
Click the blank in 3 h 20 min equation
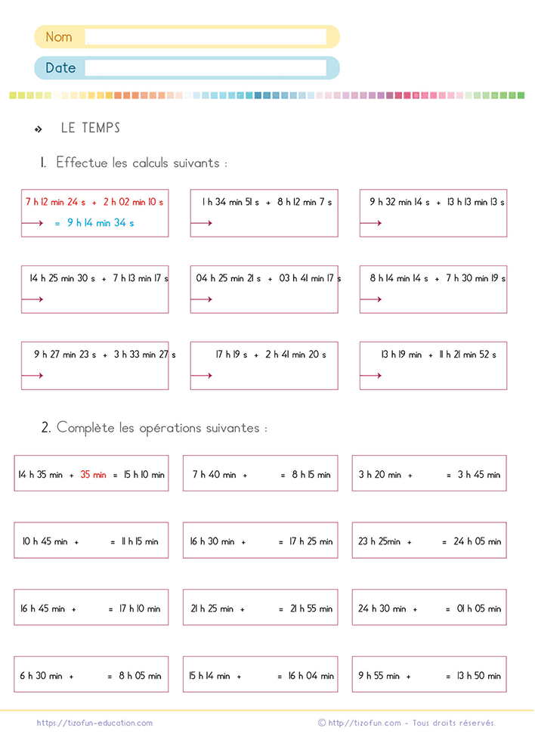[429, 475]
